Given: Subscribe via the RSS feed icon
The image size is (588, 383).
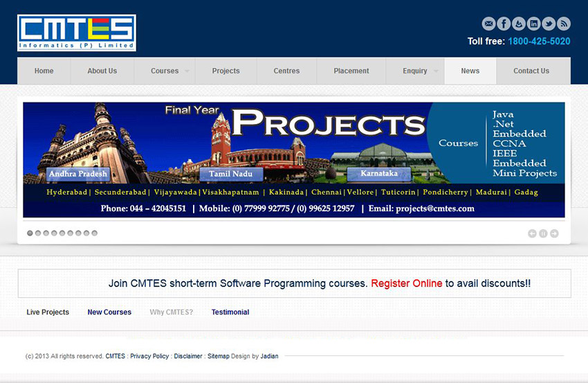Looking at the screenshot, I should pyautogui.click(x=564, y=24).
